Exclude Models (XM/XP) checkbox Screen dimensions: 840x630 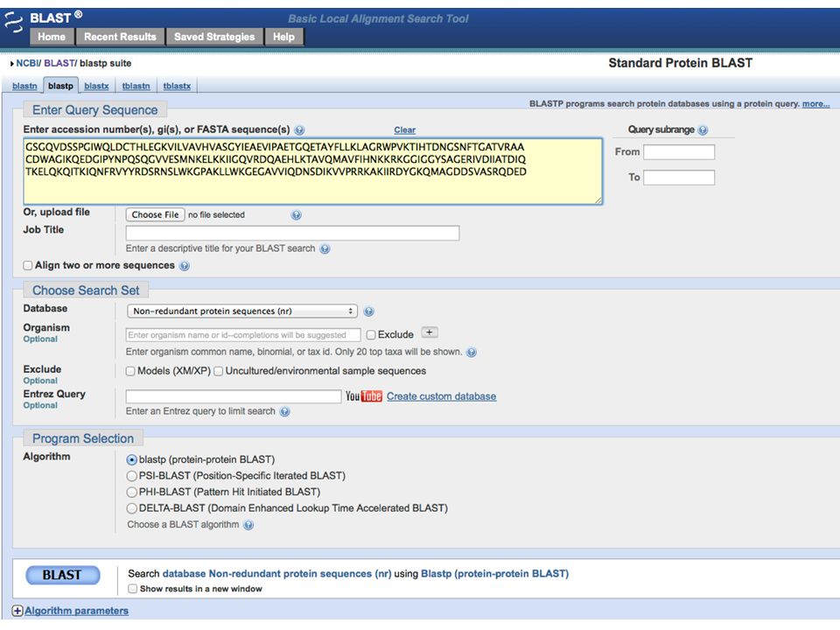click(130, 371)
